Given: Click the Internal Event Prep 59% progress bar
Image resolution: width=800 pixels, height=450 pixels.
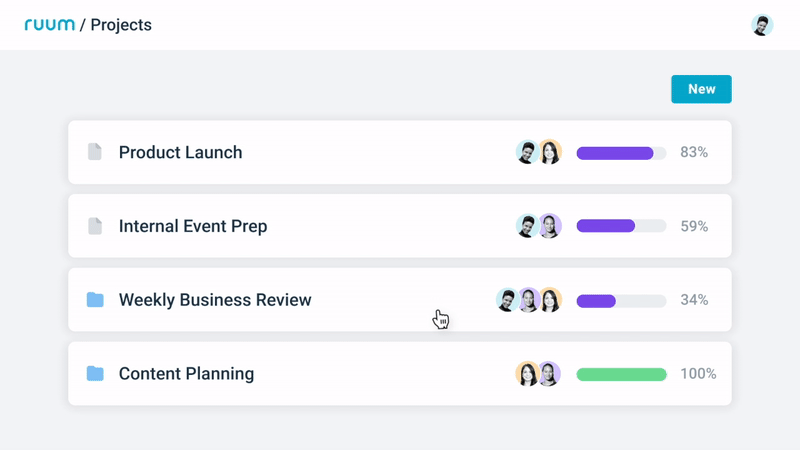Looking at the screenshot, I should tap(621, 226).
